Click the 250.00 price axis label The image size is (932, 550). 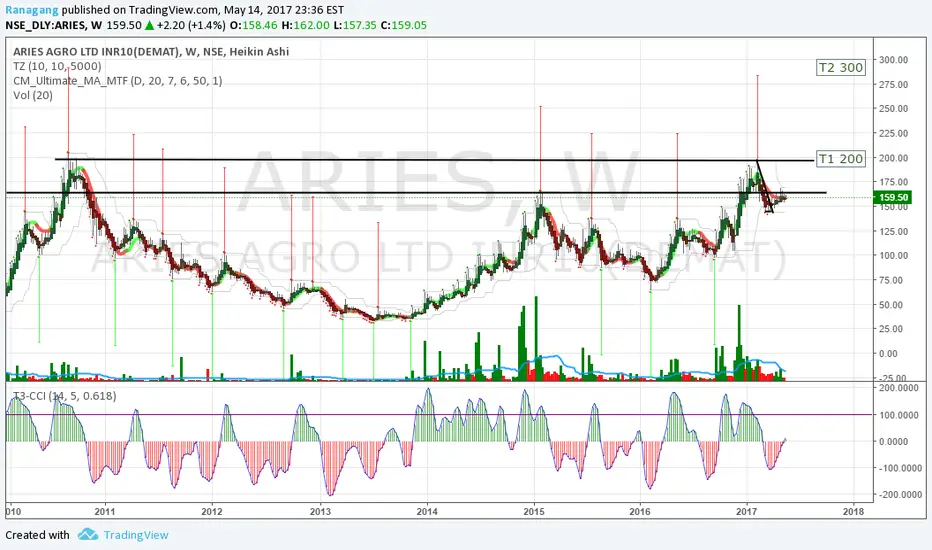(893, 109)
